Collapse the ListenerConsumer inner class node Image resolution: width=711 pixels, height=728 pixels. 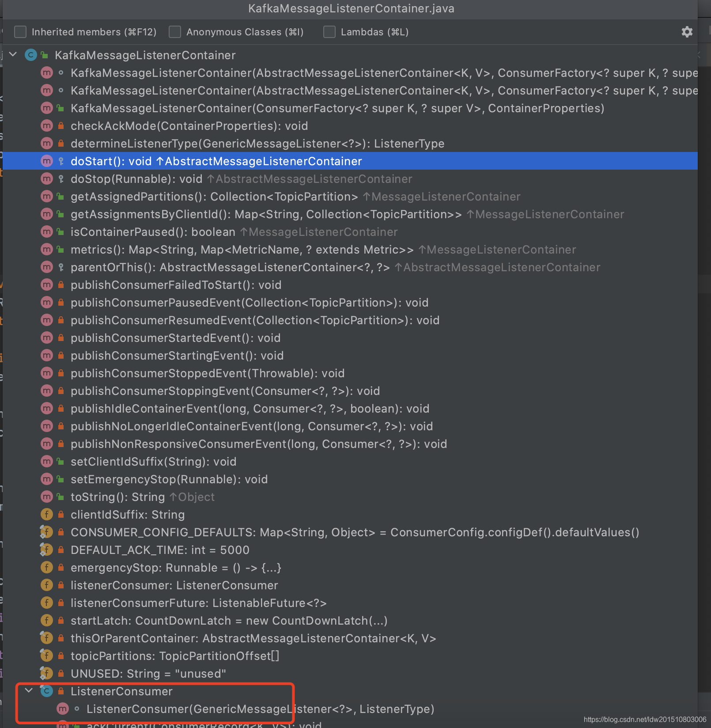point(29,691)
